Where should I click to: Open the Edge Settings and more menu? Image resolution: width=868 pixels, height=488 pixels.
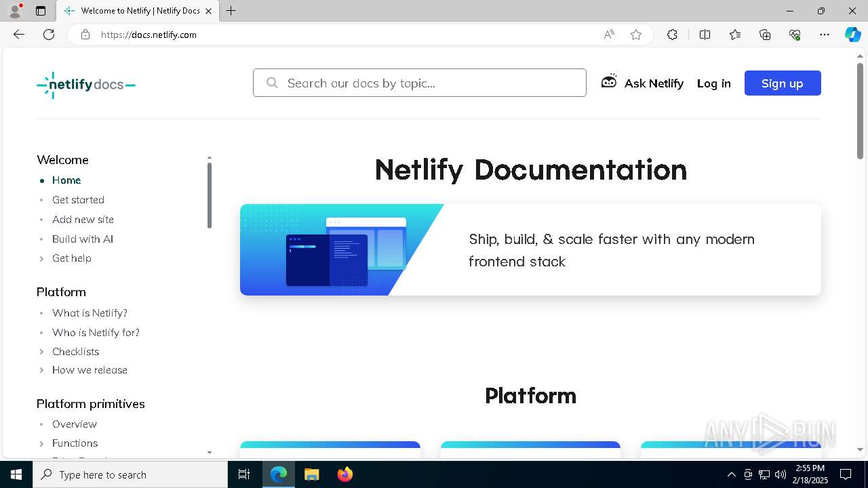point(825,35)
